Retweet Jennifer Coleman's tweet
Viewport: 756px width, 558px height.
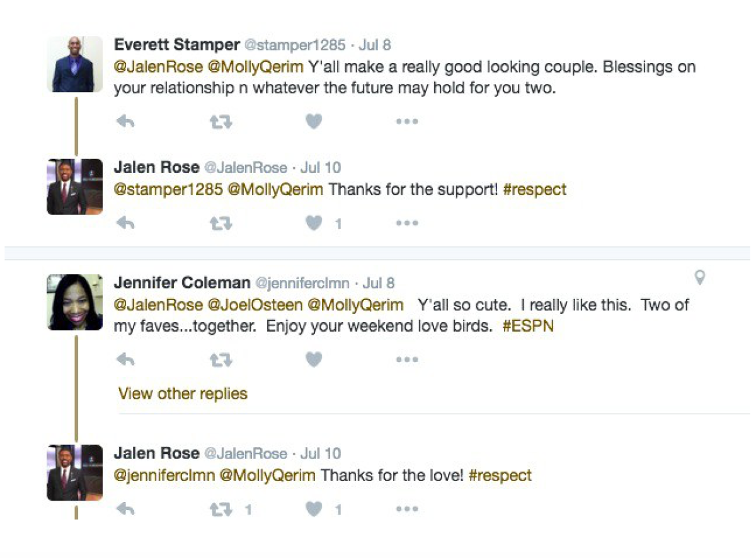[220, 360]
